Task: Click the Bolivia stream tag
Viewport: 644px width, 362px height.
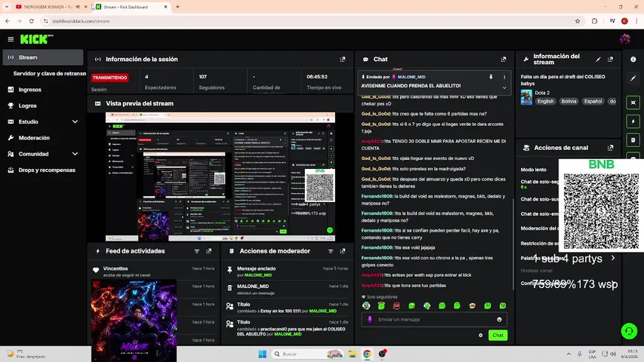Action: click(569, 101)
